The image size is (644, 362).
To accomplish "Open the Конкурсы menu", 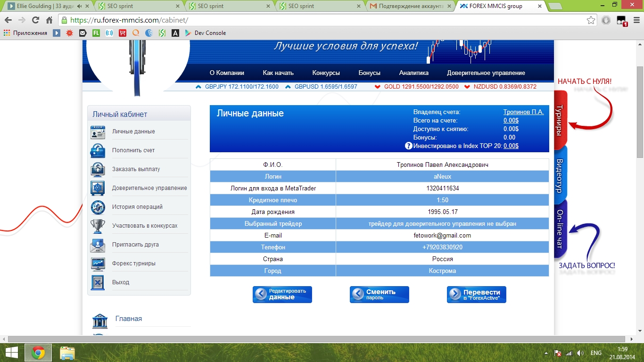I will click(x=326, y=73).
